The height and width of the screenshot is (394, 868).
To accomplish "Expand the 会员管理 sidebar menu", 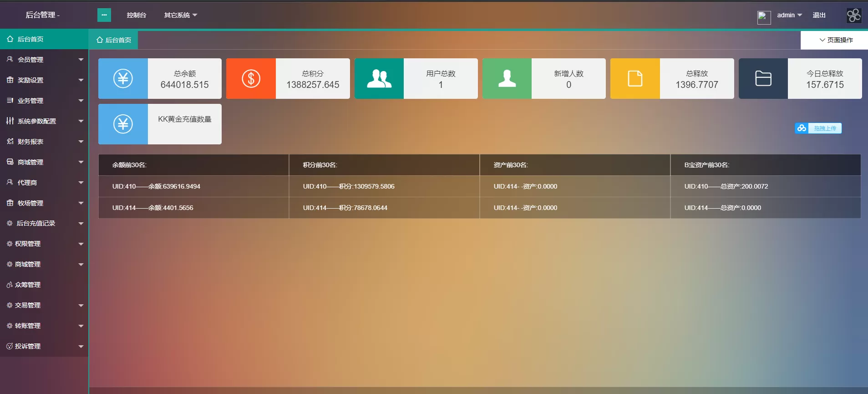I will click(x=44, y=60).
